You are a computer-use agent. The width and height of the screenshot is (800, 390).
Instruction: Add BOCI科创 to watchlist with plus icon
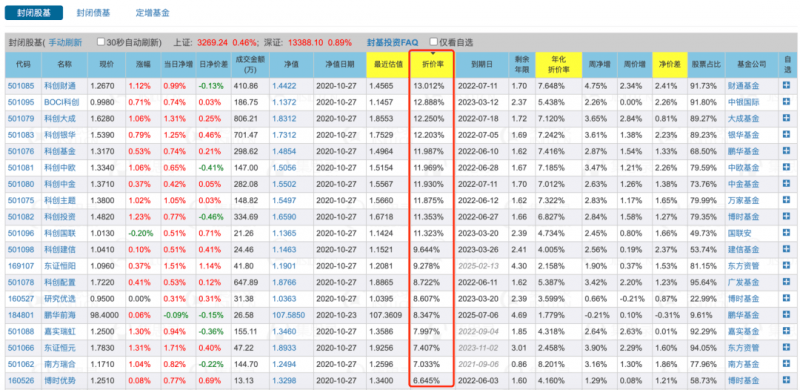click(x=787, y=102)
